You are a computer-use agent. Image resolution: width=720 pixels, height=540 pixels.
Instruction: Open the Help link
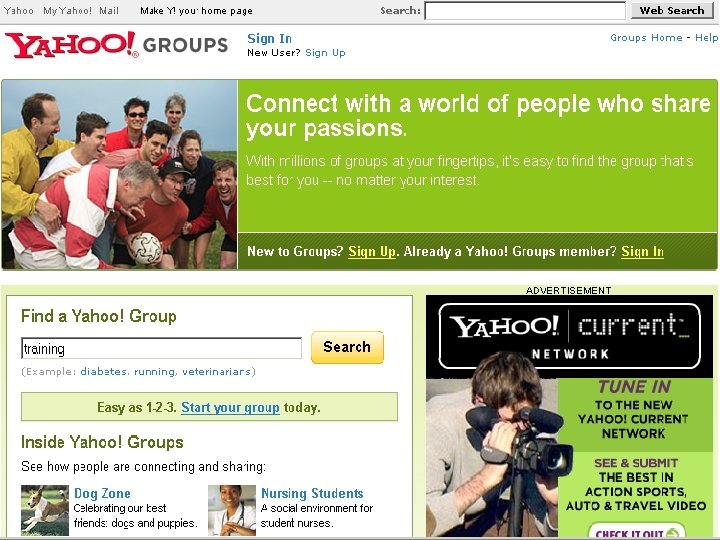(x=706, y=38)
